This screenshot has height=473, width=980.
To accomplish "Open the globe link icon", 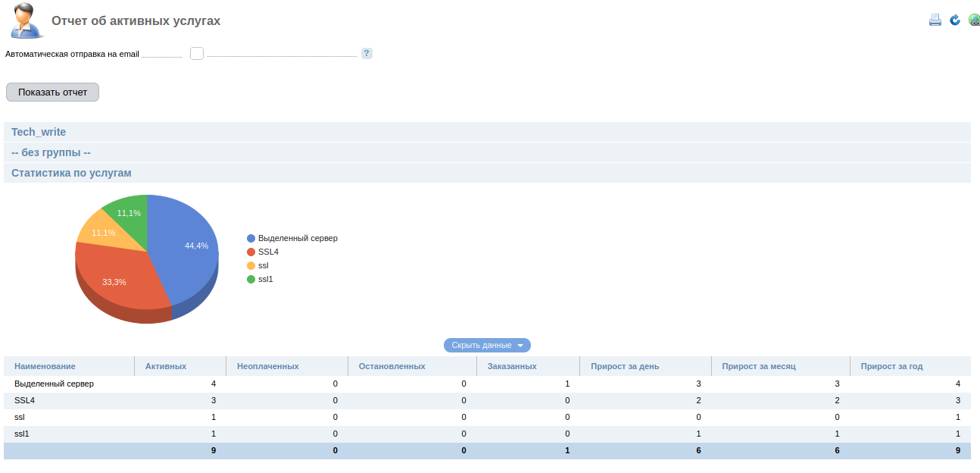I will 974,20.
